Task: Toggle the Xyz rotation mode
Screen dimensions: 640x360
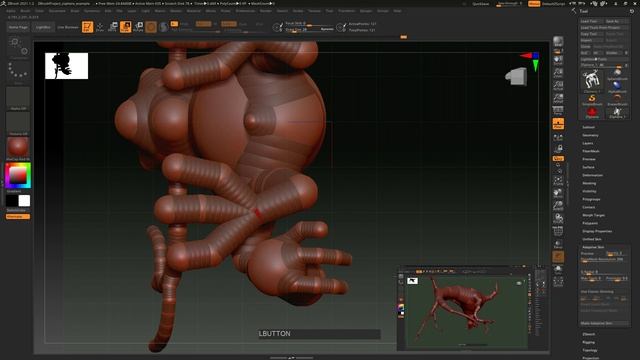Action: (558, 158)
